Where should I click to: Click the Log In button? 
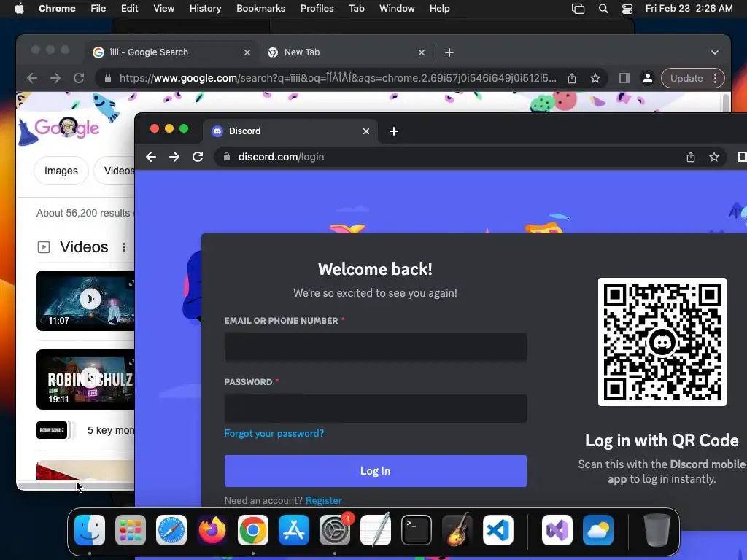(376, 471)
